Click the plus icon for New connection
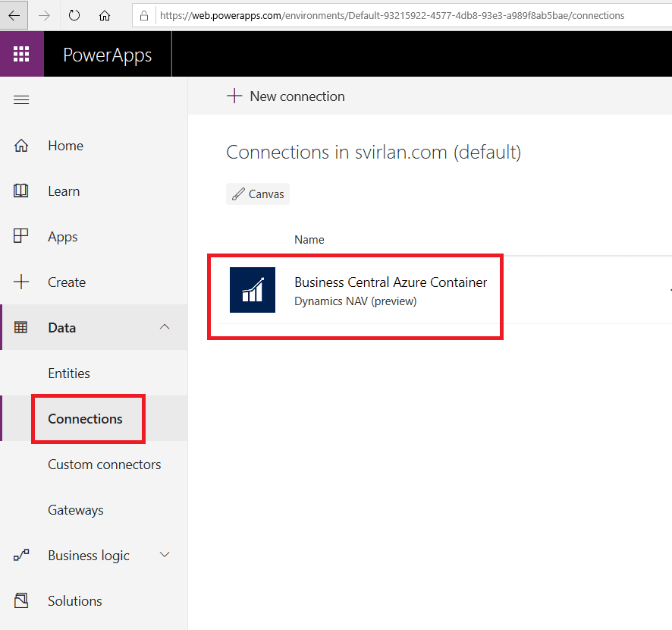The image size is (672, 630). click(x=234, y=96)
